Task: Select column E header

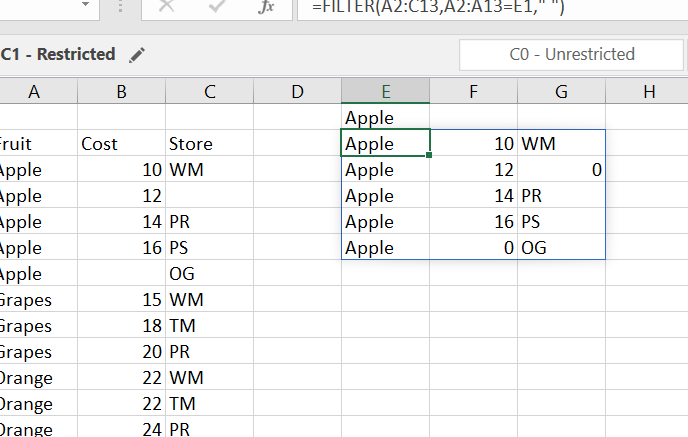Action: click(386, 91)
